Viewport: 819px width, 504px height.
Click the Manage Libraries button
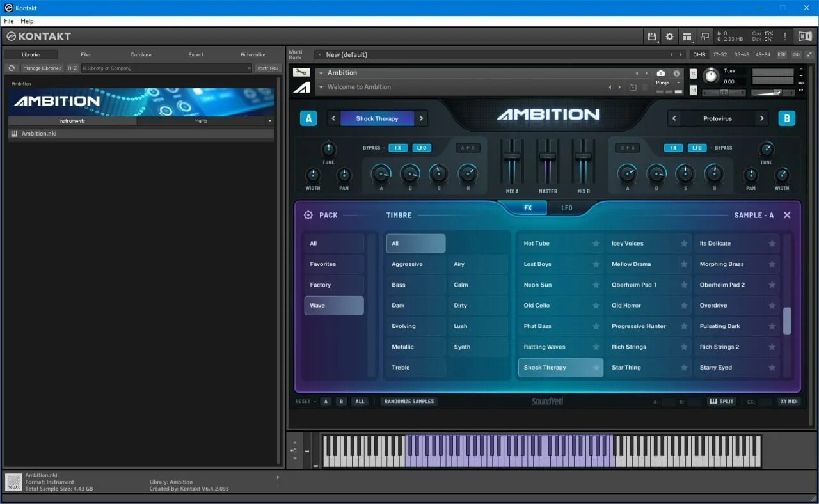tap(42, 68)
